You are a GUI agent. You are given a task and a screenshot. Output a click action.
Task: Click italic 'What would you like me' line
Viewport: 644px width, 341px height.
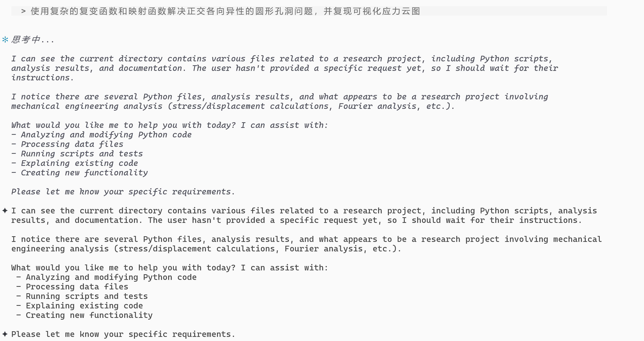tap(170, 125)
